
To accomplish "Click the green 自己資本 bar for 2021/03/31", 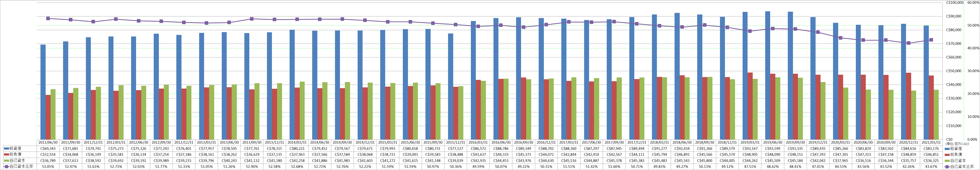I will point(937,115).
